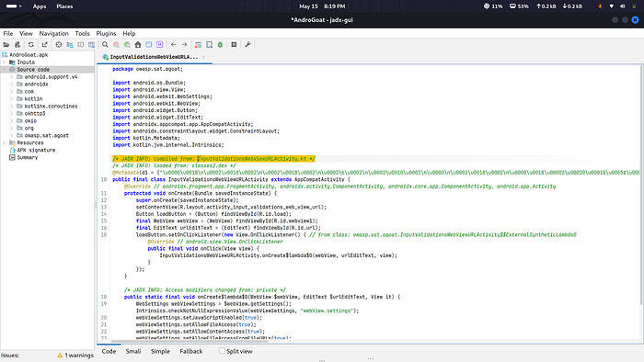Expand the org package arrow
Image resolution: width=644 pixels, height=362 pixels.
11,128
